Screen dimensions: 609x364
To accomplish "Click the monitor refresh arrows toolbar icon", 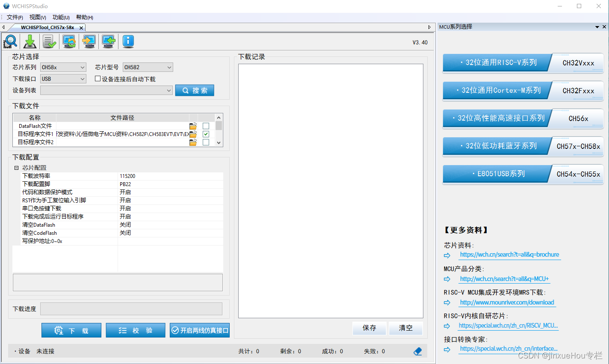I will (69, 41).
